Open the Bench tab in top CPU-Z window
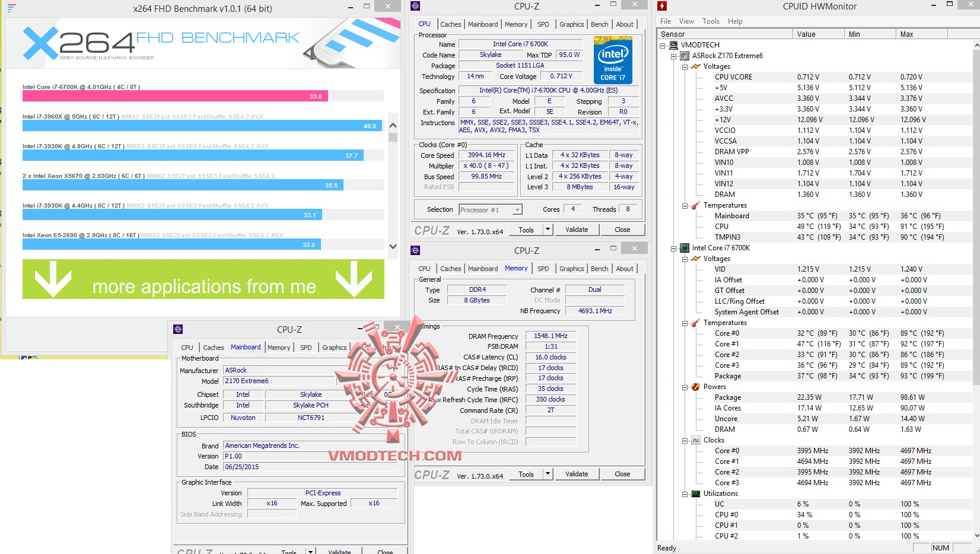This screenshot has height=554, width=980. coord(599,24)
